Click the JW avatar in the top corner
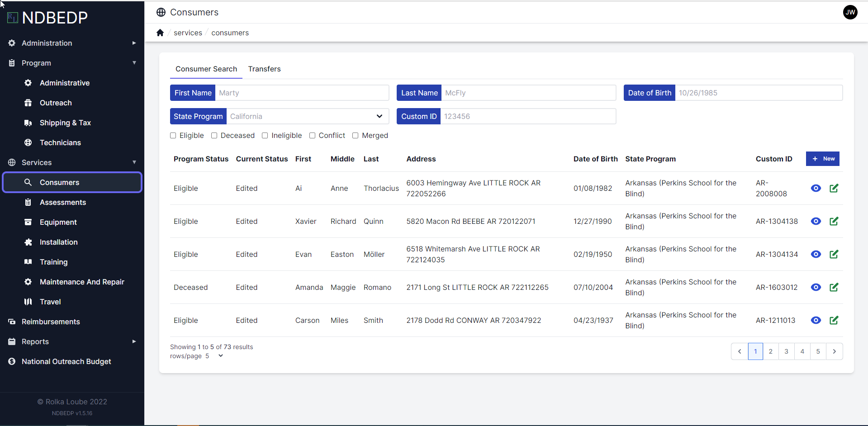Image resolution: width=868 pixels, height=426 pixels. click(850, 12)
